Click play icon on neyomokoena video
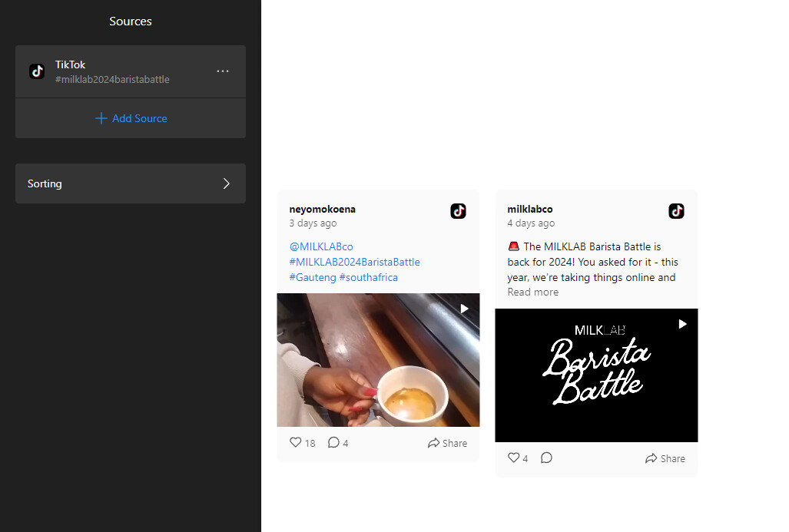The image size is (789, 532). (x=465, y=309)
